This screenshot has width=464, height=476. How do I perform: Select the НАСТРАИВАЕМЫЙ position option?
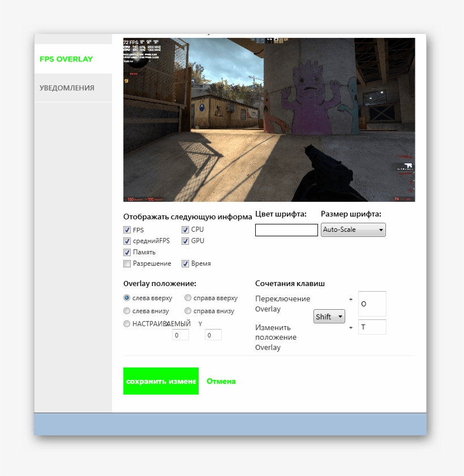127,323
